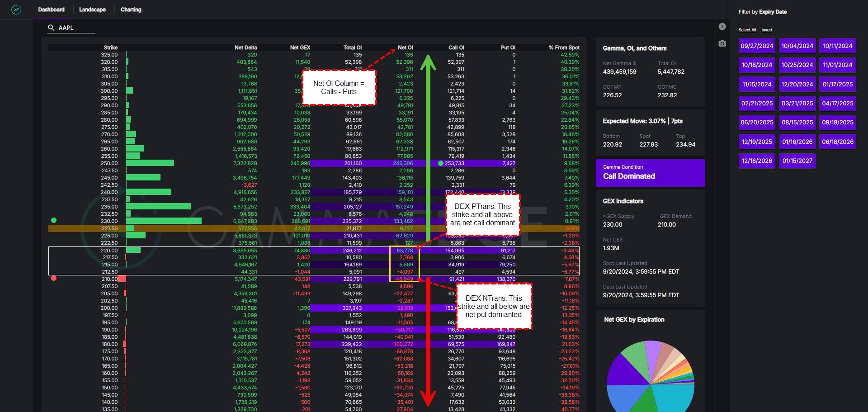Select the 03/21/2025 expiry button

pos(797,103)
